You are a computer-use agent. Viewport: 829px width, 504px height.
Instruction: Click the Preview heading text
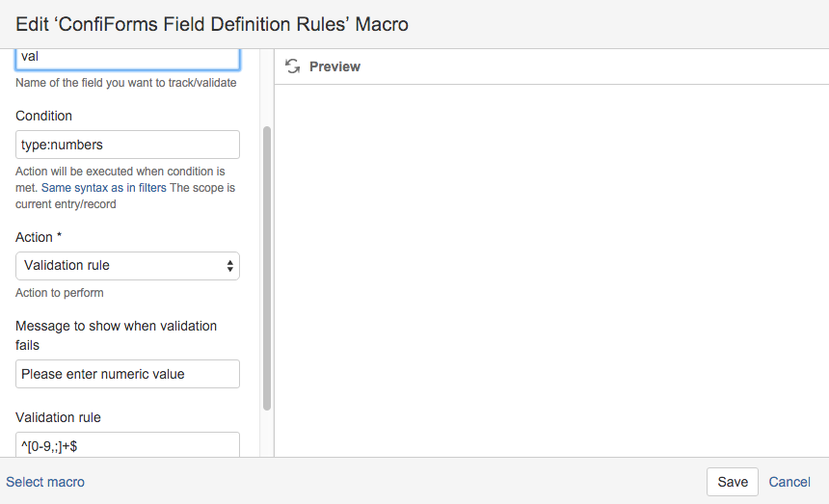click(334, 66)
